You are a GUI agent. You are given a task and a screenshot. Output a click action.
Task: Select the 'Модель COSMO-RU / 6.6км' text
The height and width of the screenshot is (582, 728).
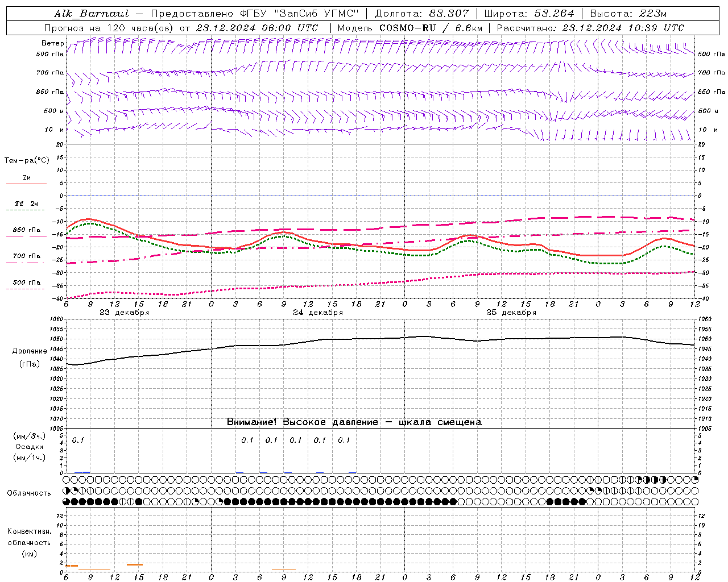pos(410,28)
